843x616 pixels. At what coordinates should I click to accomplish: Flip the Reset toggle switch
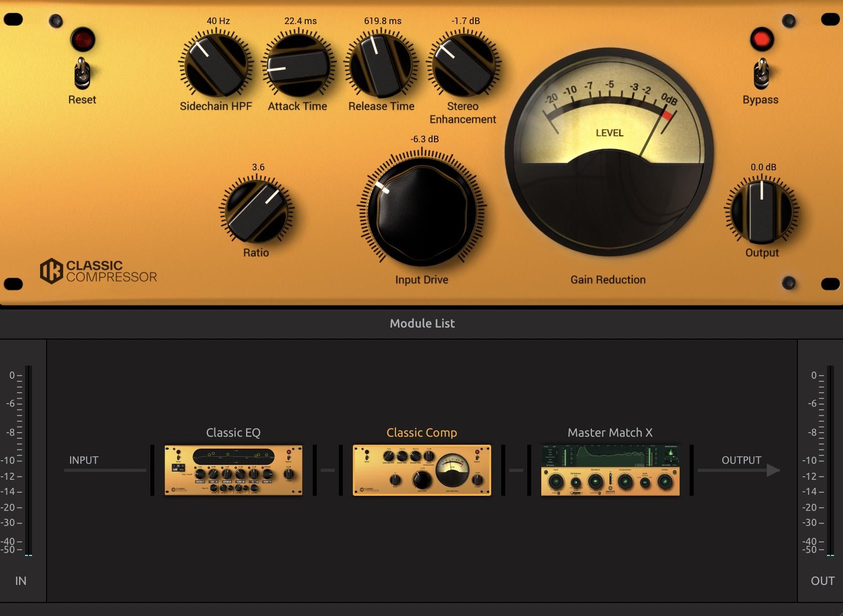[x=82, y=73]
